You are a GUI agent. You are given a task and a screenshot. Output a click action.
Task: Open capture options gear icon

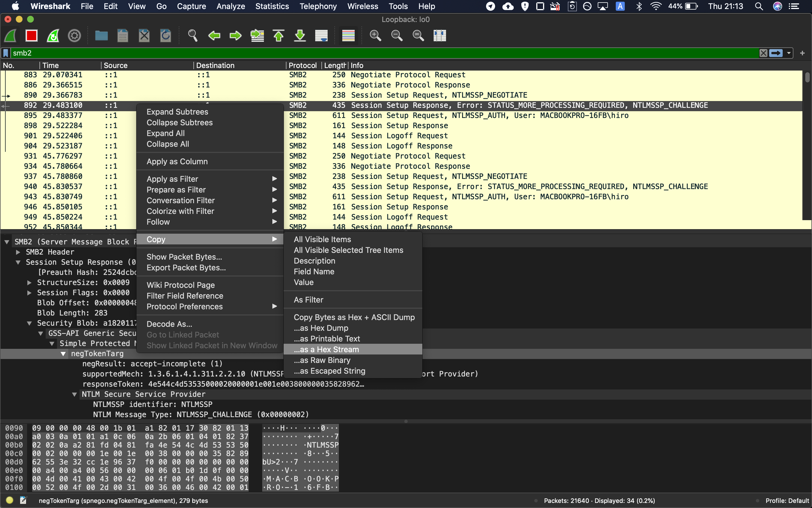point(74,36)
